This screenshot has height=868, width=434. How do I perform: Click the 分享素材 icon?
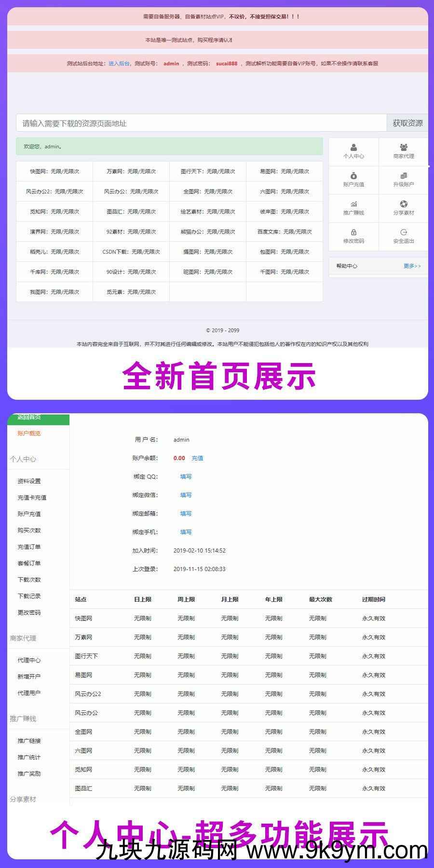403,204
